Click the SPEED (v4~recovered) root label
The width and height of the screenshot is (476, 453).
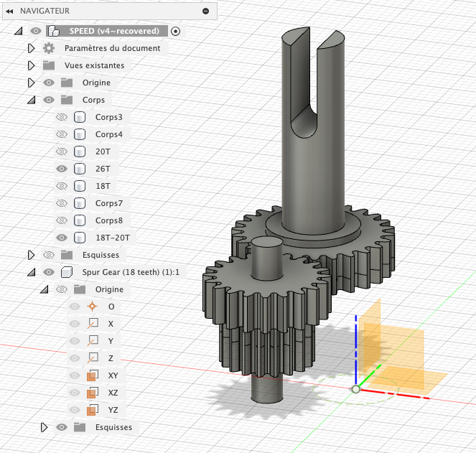tap(114, 31)
